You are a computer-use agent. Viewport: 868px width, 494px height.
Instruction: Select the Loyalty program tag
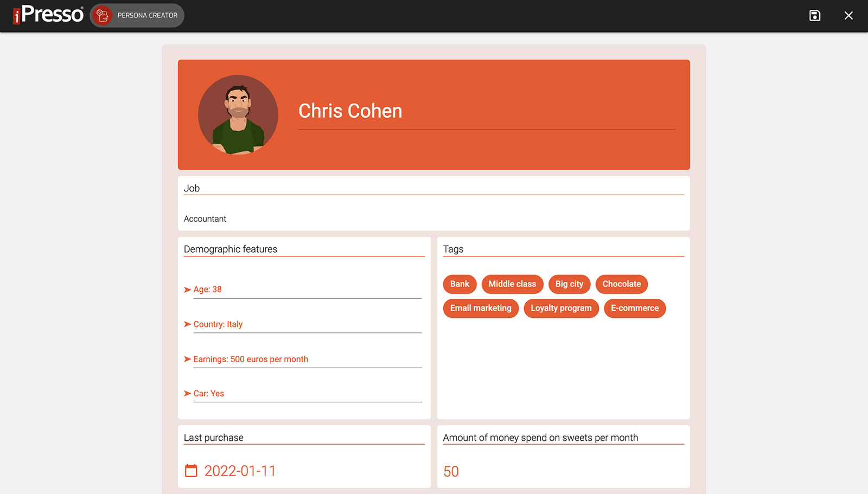coord(561,308)
